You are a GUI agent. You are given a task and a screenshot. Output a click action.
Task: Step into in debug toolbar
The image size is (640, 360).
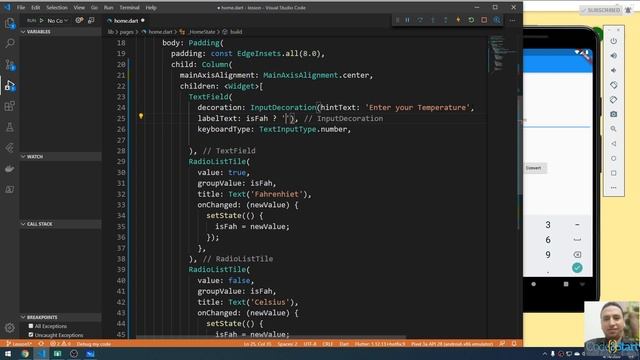(x=433, y=20)
